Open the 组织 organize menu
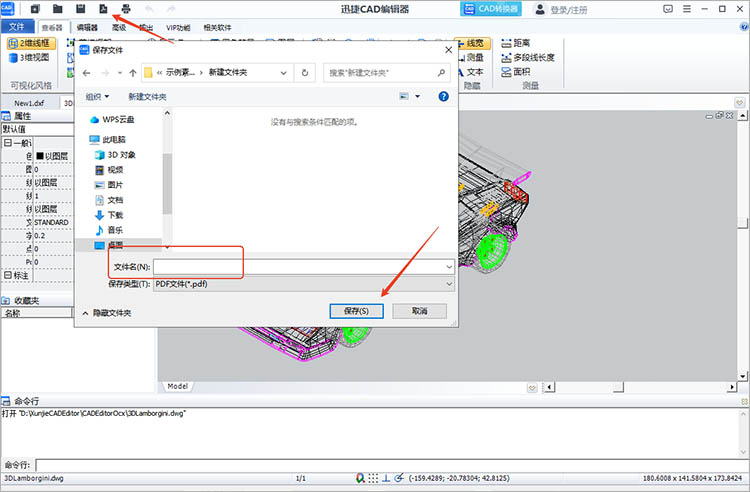 tap(97, 97)
